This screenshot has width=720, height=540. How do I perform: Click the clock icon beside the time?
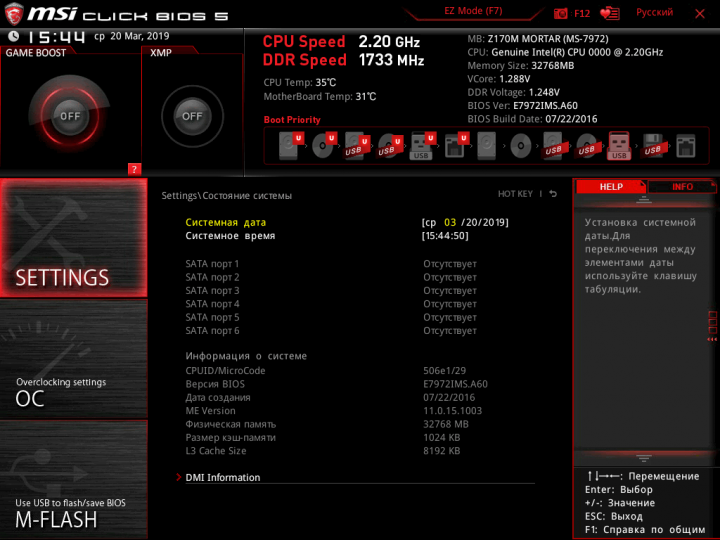pyautogui.click(x=14, y=36)
